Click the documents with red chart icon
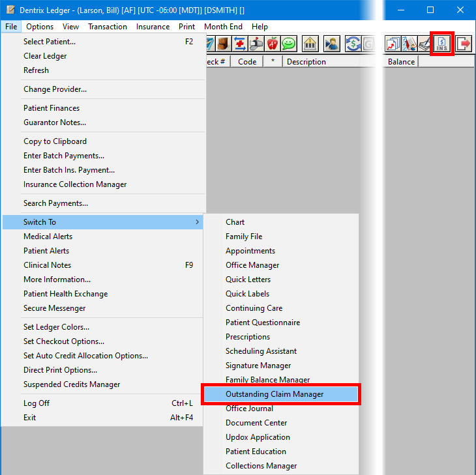Screen dimensions: 476x475 tap(393, 44)
